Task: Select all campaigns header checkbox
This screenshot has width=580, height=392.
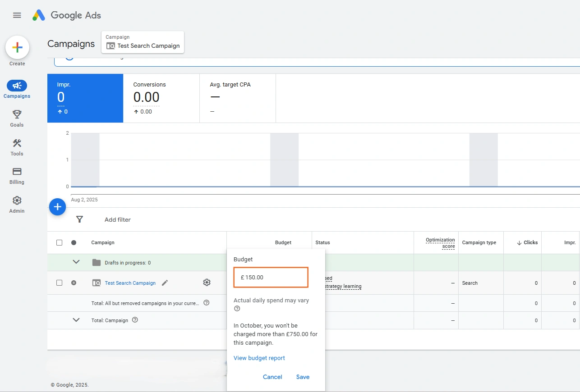Action: (x=59, y=242)
